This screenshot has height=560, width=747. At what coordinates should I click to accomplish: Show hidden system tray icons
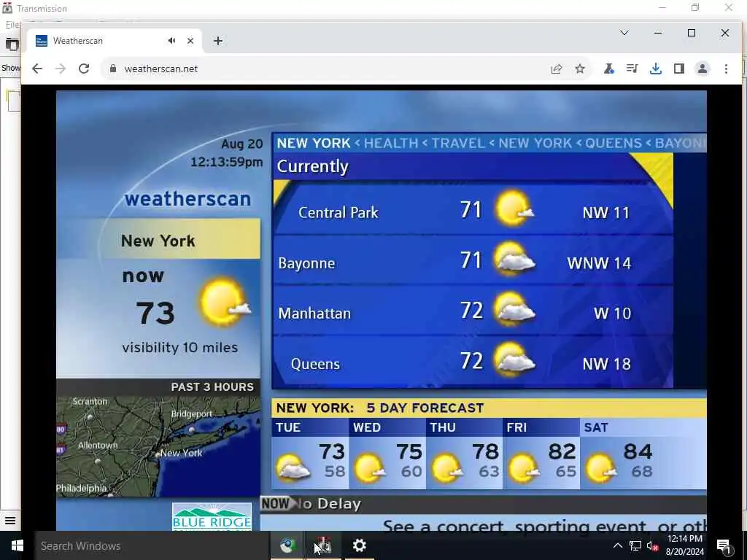pos(617,545)
